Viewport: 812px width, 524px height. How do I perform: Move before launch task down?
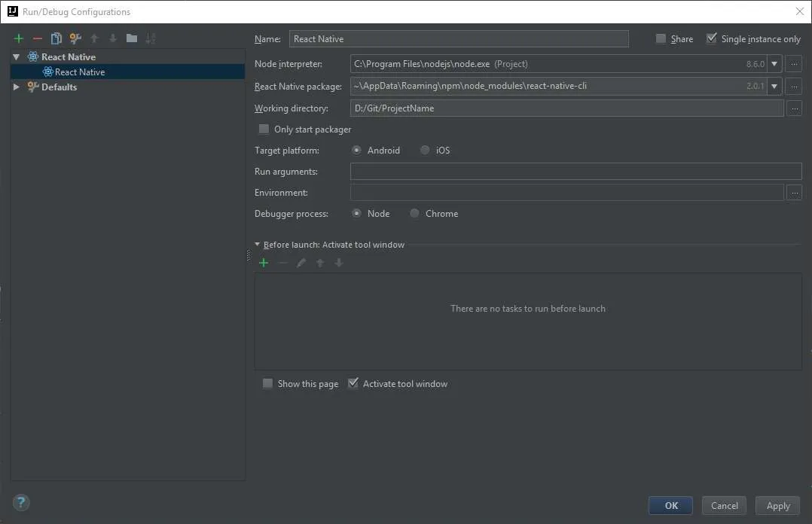339,263
